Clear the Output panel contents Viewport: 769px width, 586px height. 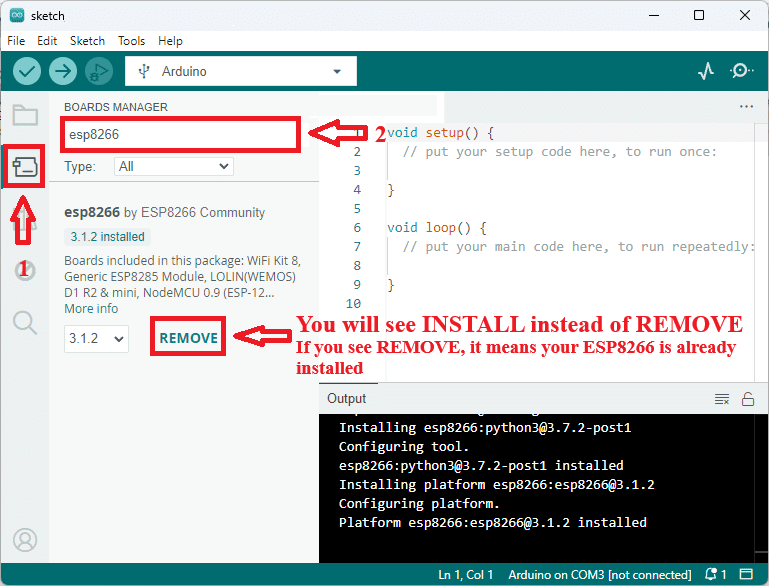coord(721,399)
